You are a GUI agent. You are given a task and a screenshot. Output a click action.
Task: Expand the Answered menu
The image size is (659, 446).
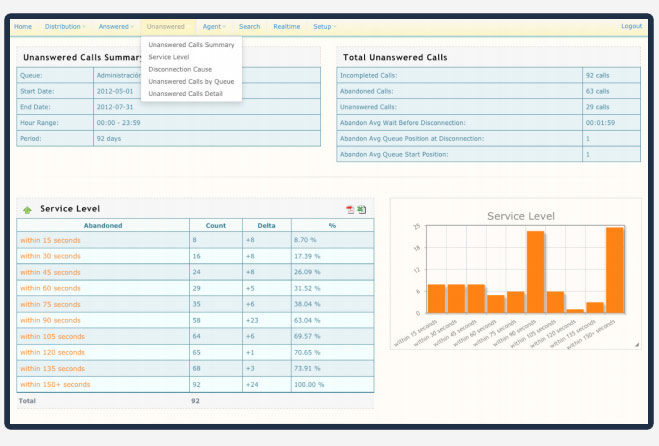pyautogui.click(x=116, y=26)
